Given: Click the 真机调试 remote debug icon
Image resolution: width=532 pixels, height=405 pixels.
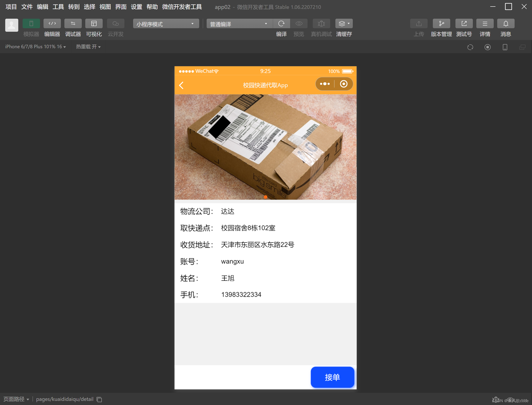Looking at the screenshot, I should [321, 23].
